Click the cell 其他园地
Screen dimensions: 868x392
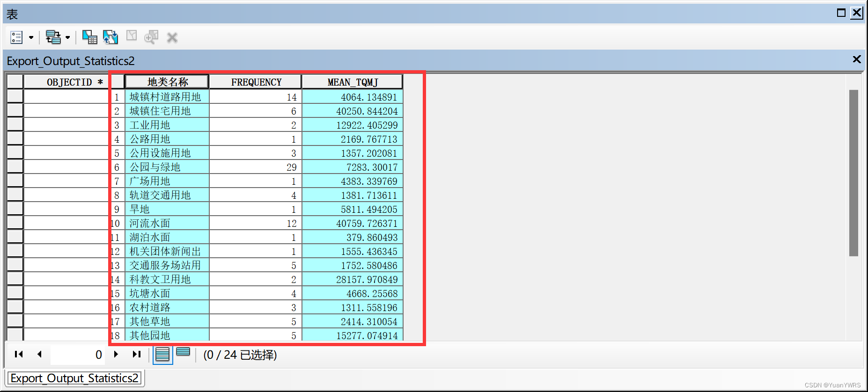(x=167, y=335)
